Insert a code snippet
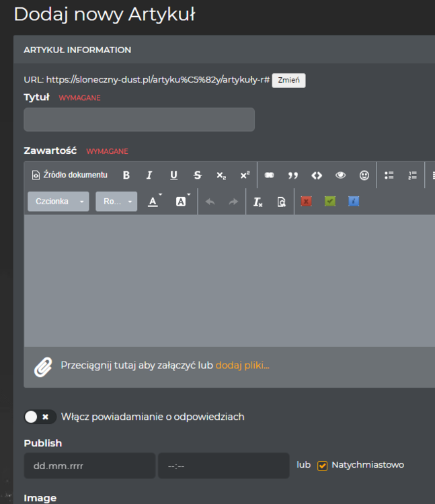 [x=317, y=175]
